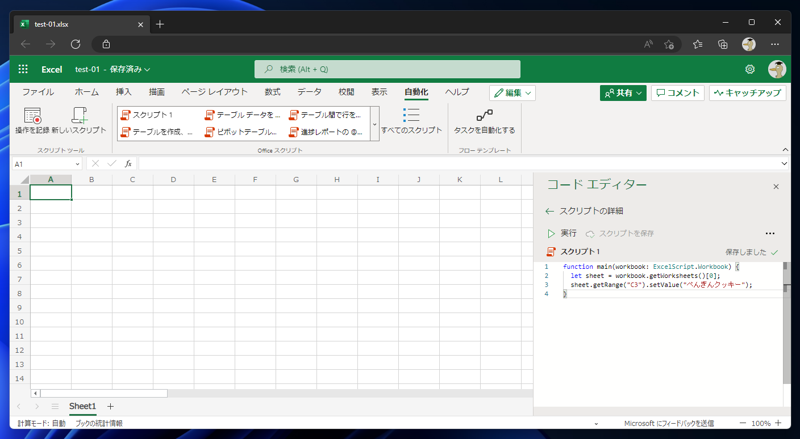Go back in the browser
800x439 pixels.
[x=26, y=44]
